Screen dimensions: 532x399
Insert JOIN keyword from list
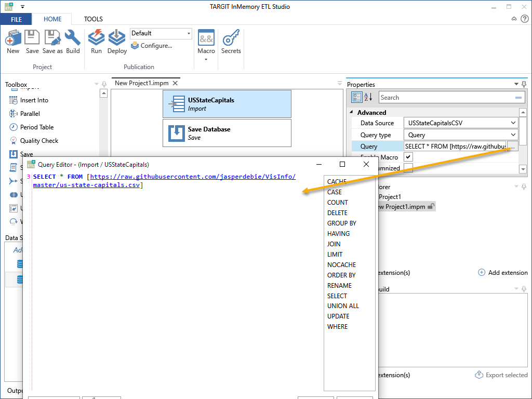334,244
